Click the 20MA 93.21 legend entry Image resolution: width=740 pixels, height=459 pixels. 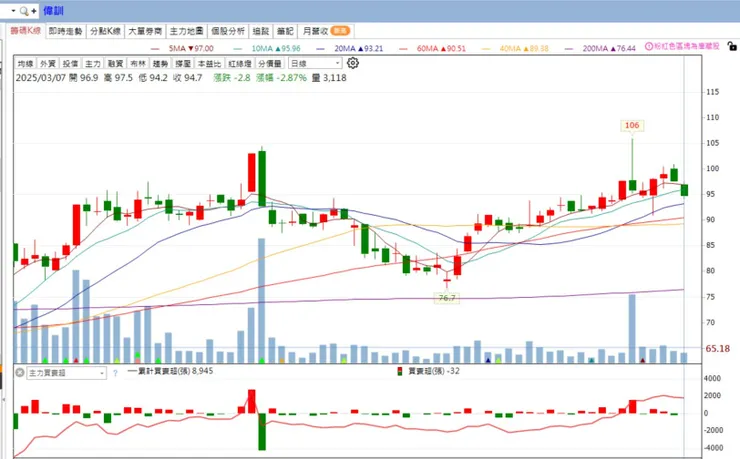[x=350, y=48]
